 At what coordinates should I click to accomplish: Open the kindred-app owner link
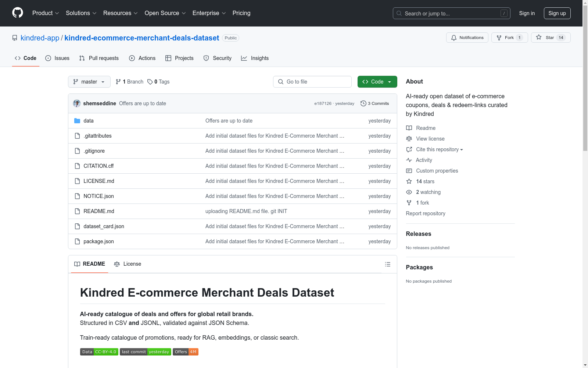point(40,38)
